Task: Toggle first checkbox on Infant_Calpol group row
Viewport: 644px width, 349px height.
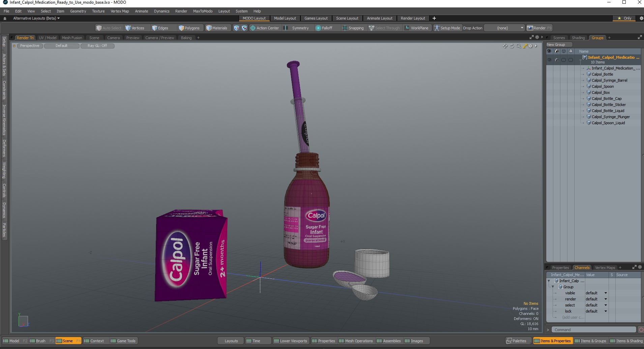Action: coord(564,60)
